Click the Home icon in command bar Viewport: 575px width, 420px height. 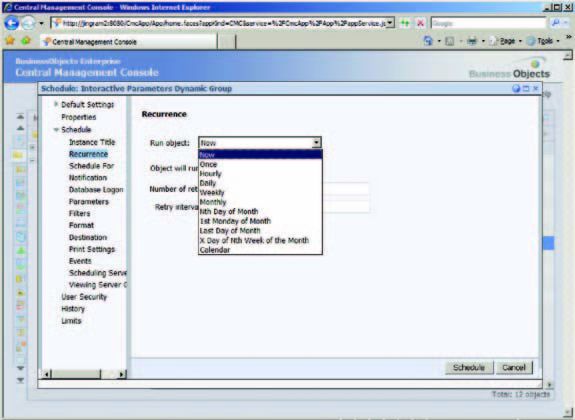[x=428, y=41]
